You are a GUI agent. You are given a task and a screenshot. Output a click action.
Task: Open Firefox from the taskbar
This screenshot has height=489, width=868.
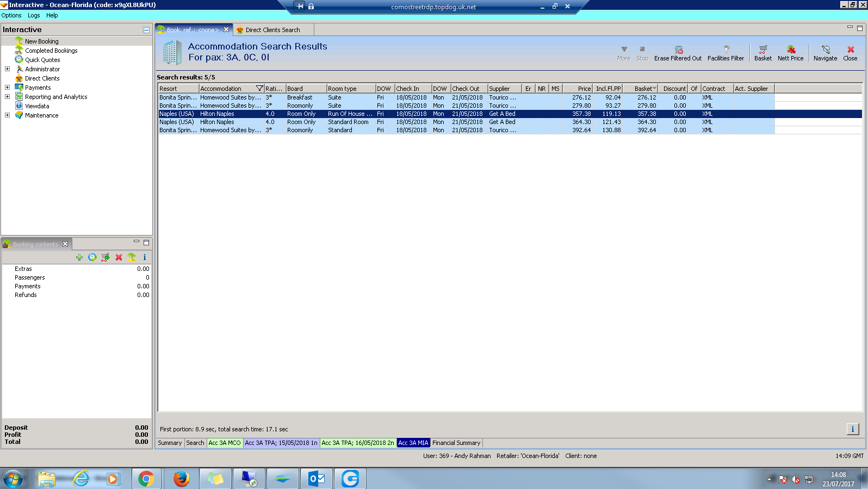pos(181,479)
